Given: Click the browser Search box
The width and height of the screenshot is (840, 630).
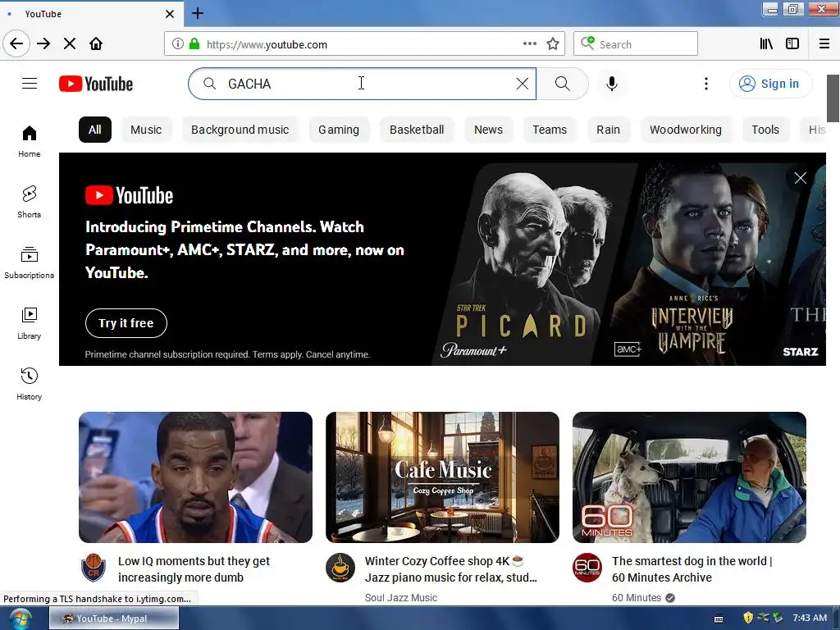Looking at the screenshot, I should [636, 44].
